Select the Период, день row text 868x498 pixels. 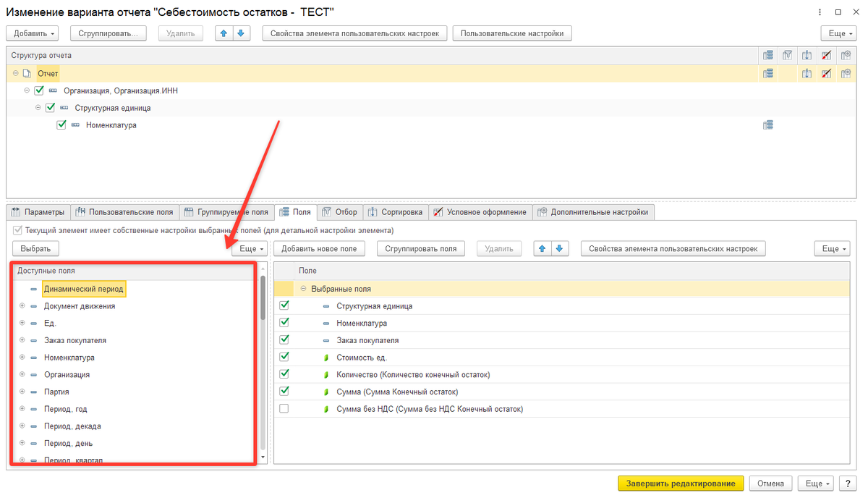(x=68, y=444)
